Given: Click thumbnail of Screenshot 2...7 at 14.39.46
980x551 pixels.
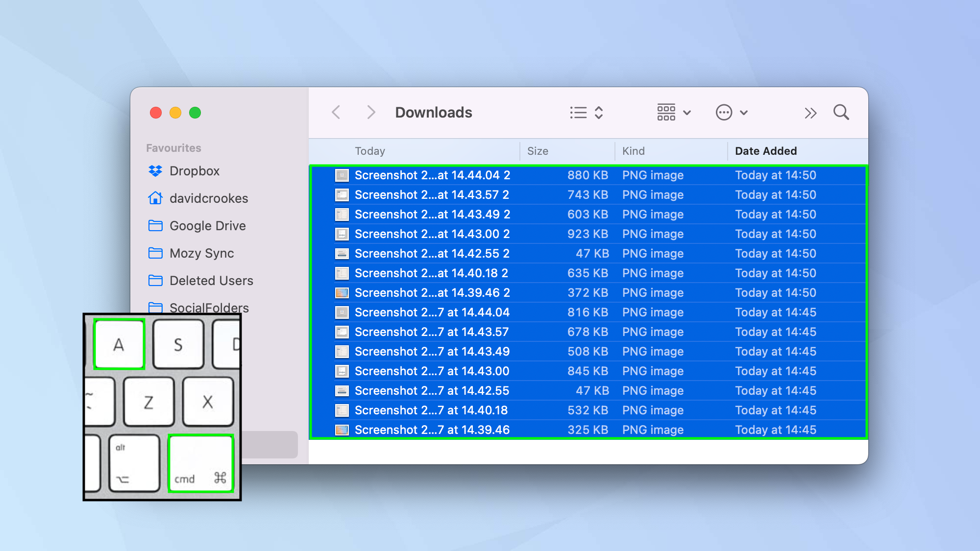Looking at the screenshot, I should [342, 430].
